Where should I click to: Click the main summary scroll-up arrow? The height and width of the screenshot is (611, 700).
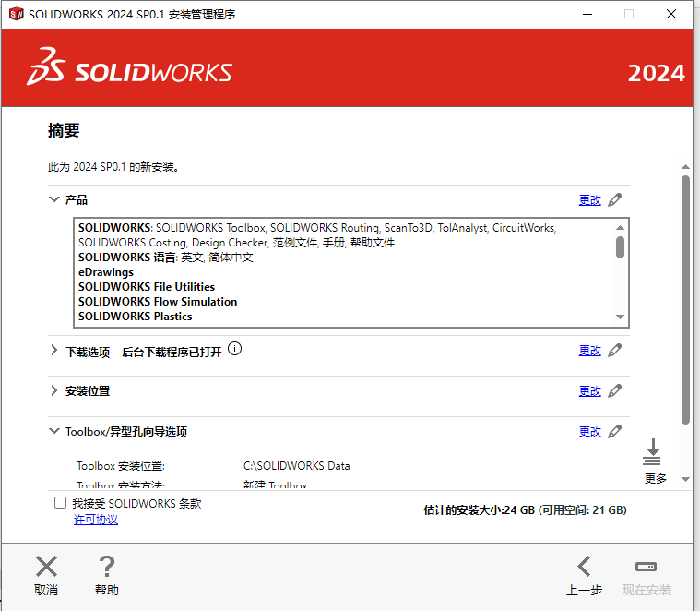click(x=686, y=167)
